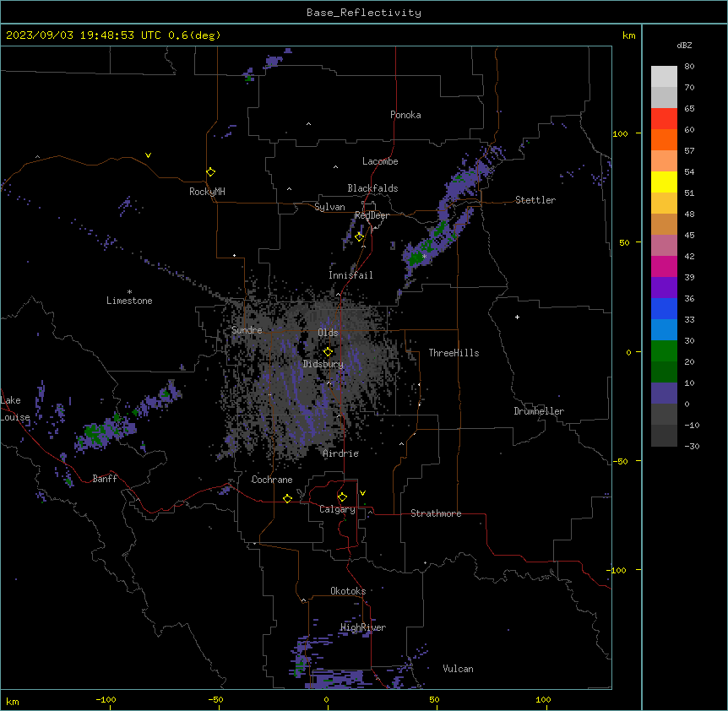Select the Olds label
Image resolution: width=728 pixels, height=711 pixels.
click(x=328, y=333)
